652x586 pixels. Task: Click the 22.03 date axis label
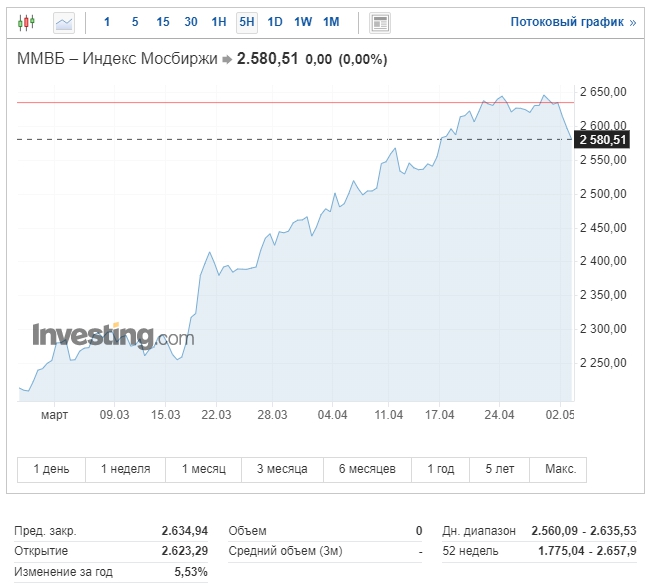(x=216, y=415)
